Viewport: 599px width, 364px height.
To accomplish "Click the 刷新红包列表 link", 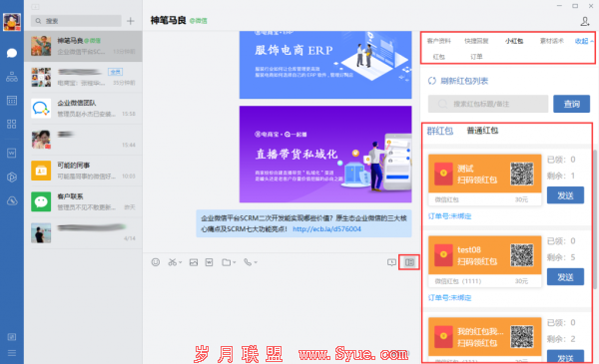I will click(464, 81).
